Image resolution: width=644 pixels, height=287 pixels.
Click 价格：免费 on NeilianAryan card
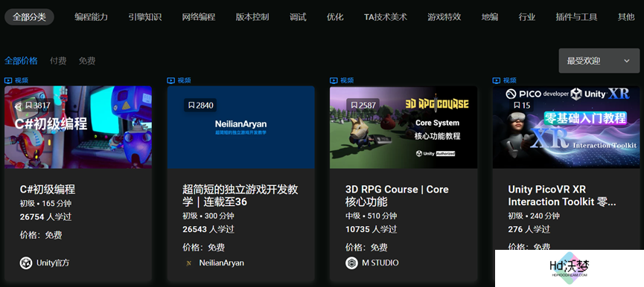204,248
